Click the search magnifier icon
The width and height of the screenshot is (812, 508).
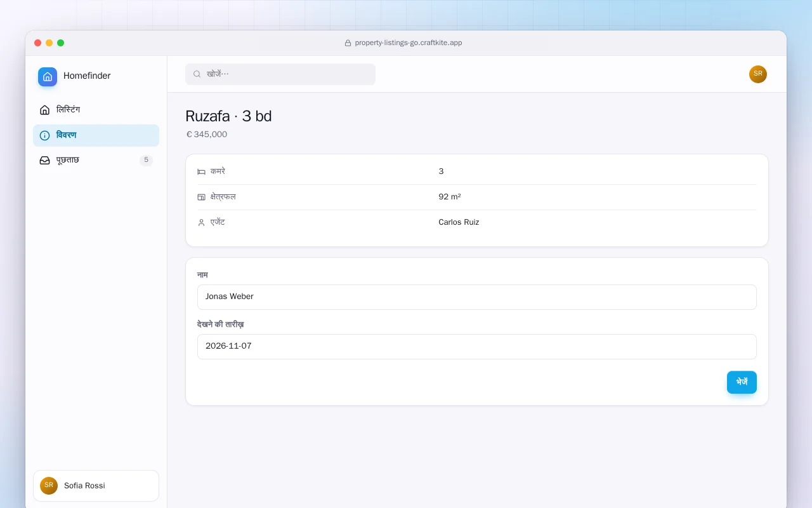click(x=197, y=74)
